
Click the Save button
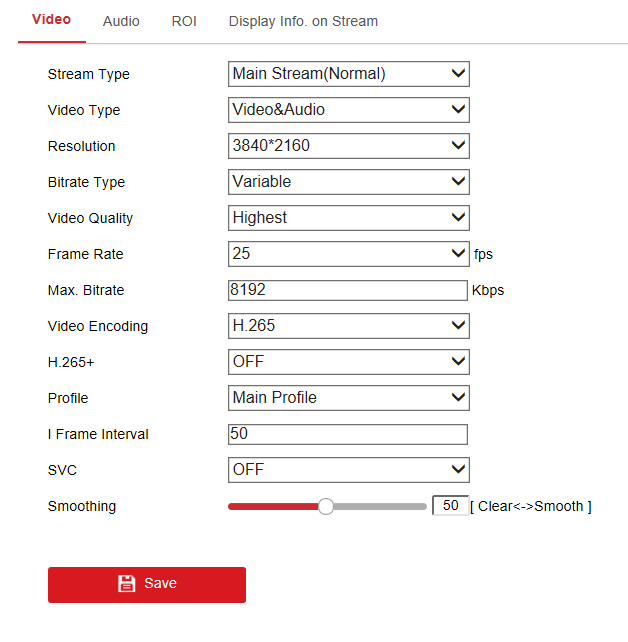147,584
